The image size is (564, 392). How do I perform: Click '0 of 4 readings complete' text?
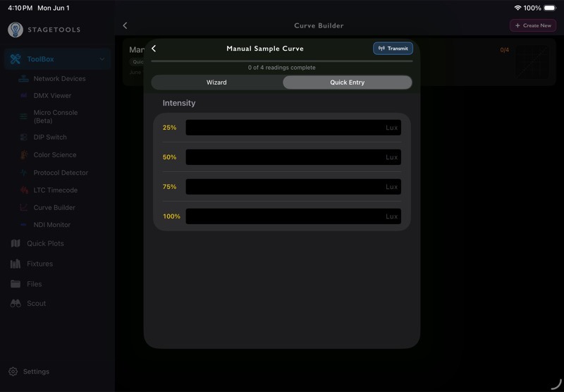(x=281, y=68)
